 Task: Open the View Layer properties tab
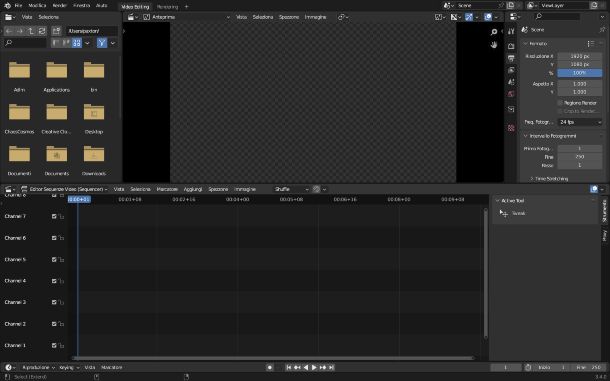pyautogui.click(x=511, y=70)
